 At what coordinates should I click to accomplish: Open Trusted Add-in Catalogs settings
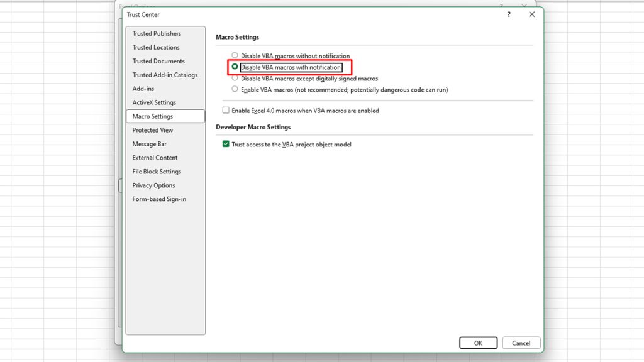(165, 75)
